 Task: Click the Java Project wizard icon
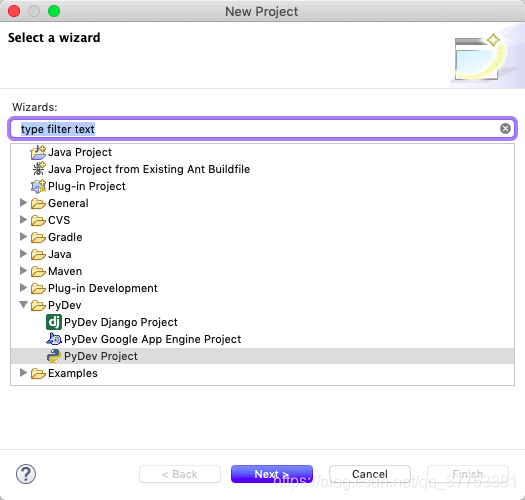pyautogui.click(x=38, y=152)
